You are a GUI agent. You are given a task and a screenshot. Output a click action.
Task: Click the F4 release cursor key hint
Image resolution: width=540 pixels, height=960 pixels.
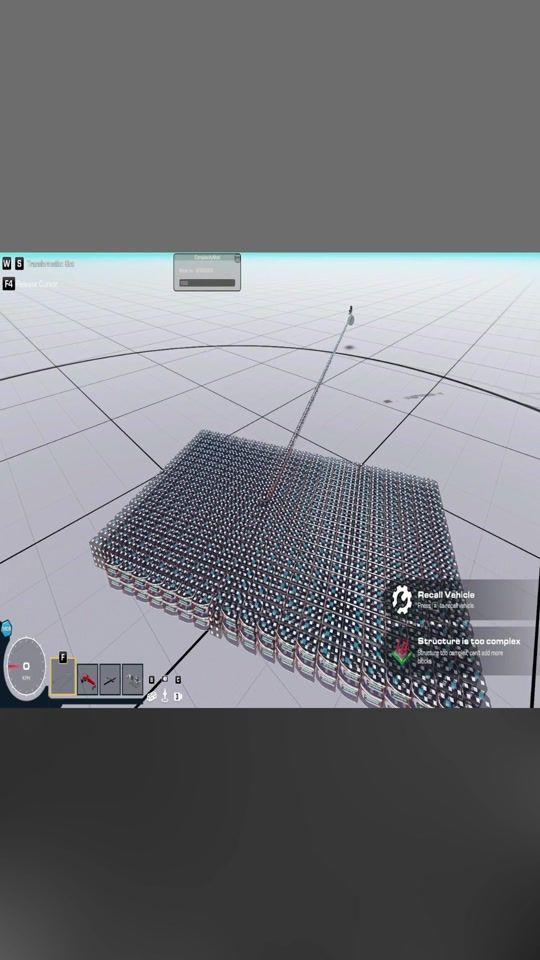click(x=9, y=283)
